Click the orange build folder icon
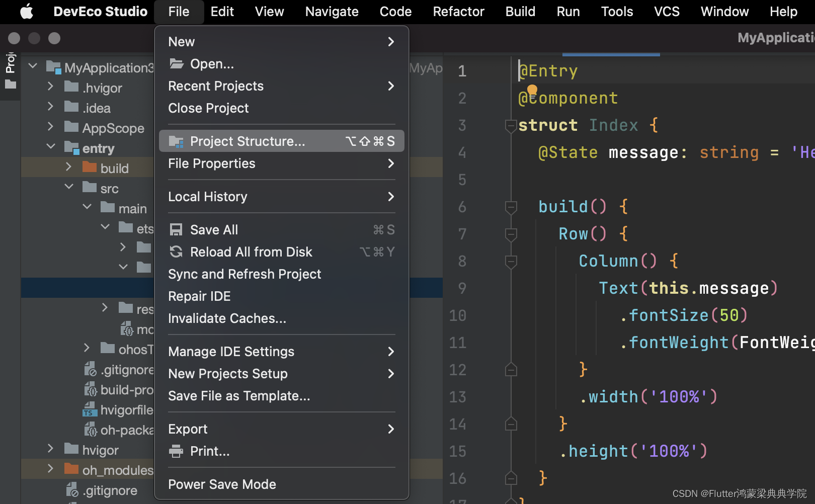Image resolution: width=815 pixels, height=504 pixels. 90,167
